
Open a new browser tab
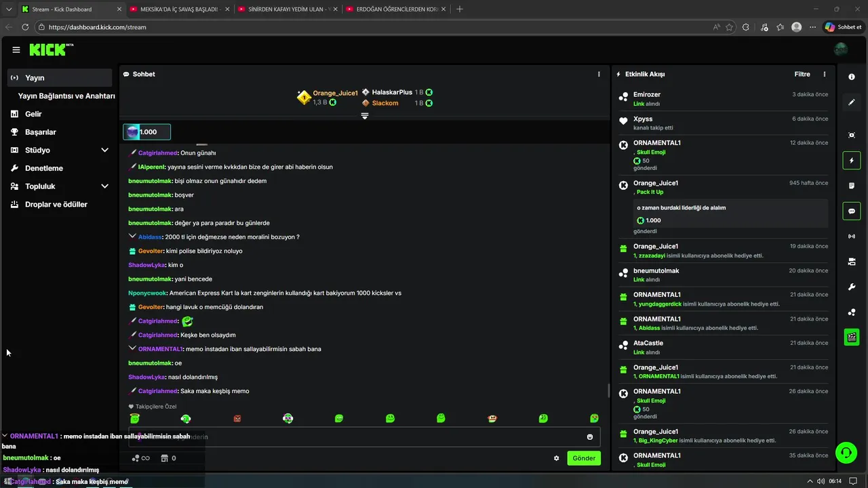[460, 9]
